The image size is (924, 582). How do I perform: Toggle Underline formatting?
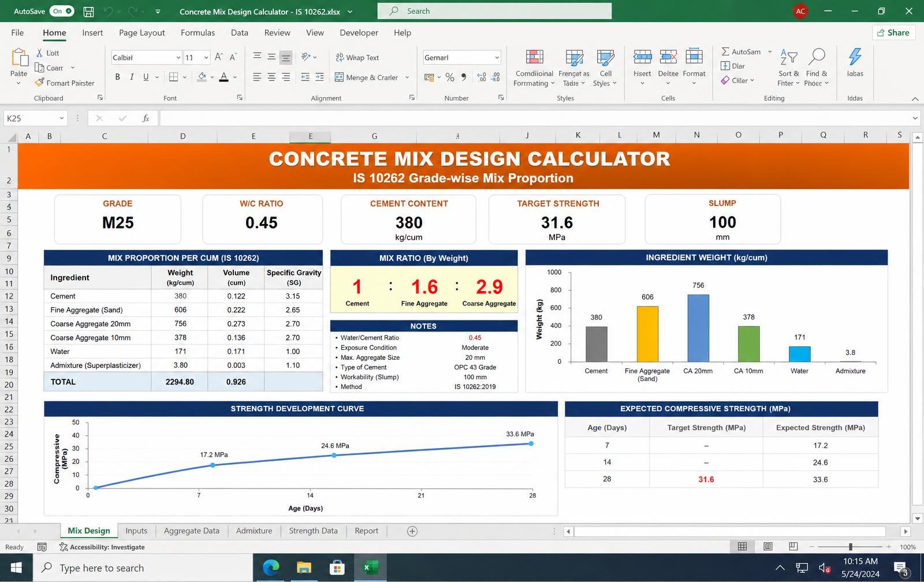click(x=146, y=77)
